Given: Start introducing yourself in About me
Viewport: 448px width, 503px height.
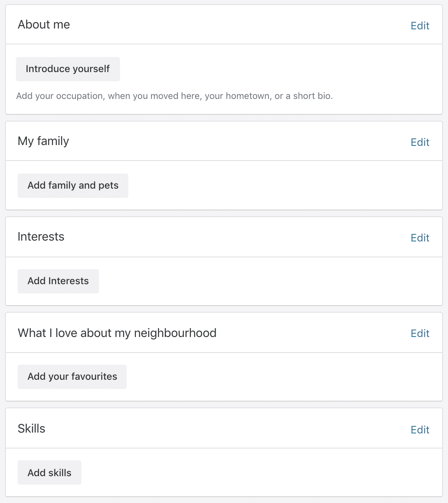Looking at the screenshot, I should 68,69.
